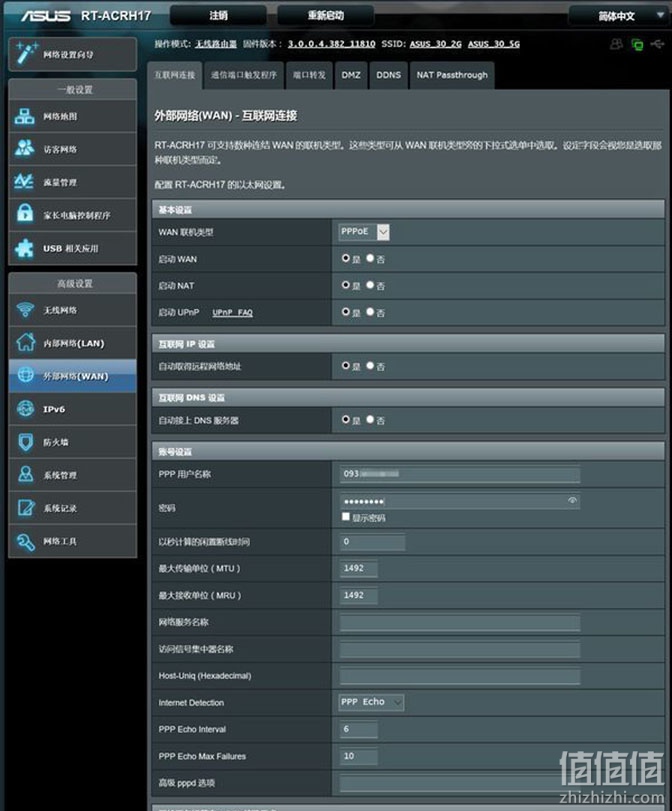This screenshot has height=811, width=672.
Task: Switch to the NAT Passthrough tab
Action: pyautogui.click(x=452, y=75)
